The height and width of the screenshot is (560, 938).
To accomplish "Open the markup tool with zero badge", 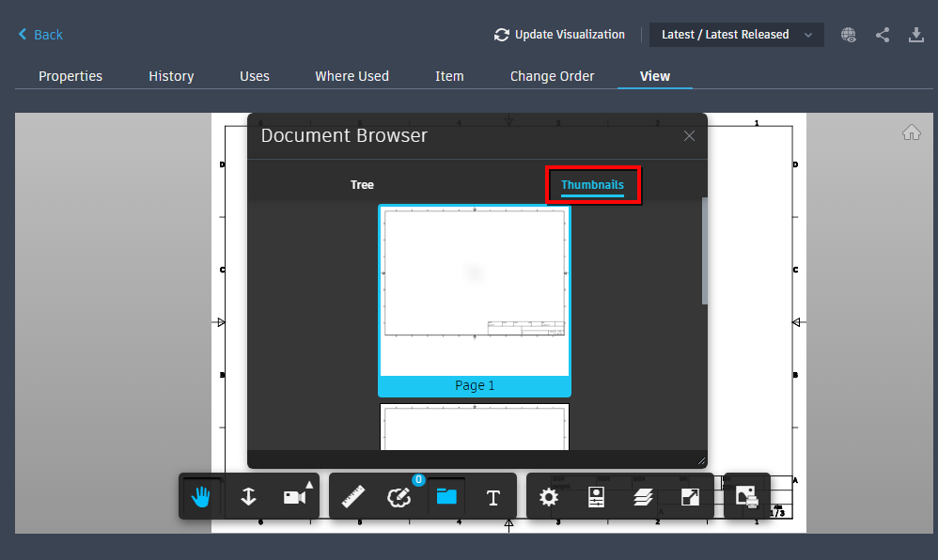I will click(x=399, y=496).
